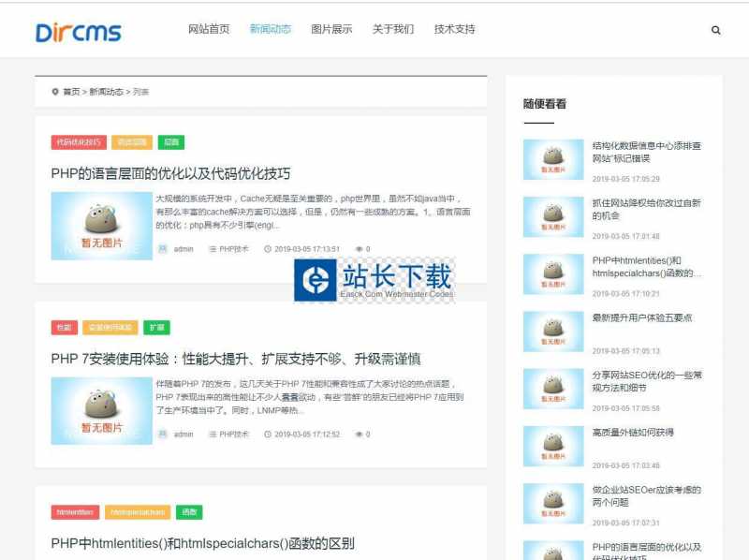Select 技术支持 in the navigation bar
This screenshot has width=749, height=560.
[454, 29]
